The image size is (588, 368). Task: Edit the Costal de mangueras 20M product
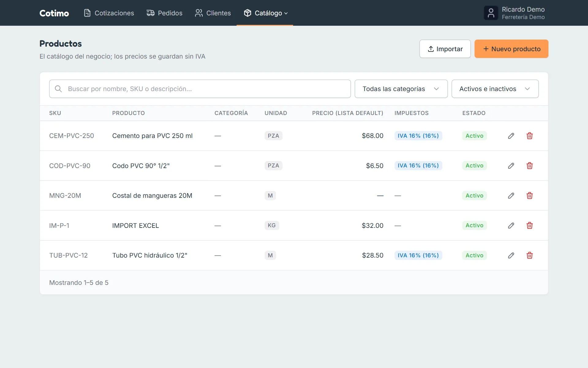[x=511, y=196]
